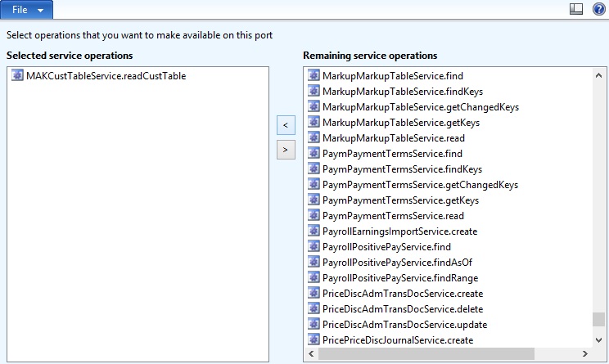The image size is (609, 364).
Task: Click the Help question mark icon
Action: point(598,9)
